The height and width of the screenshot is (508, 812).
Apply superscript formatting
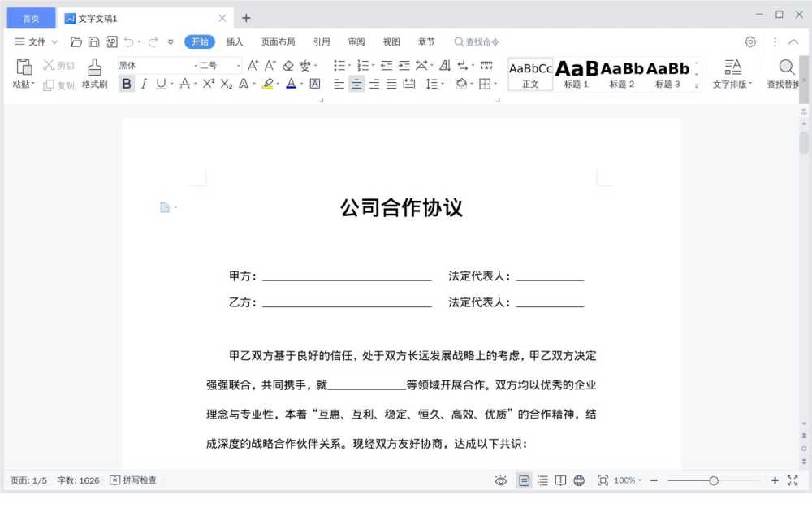coord(208,83)
